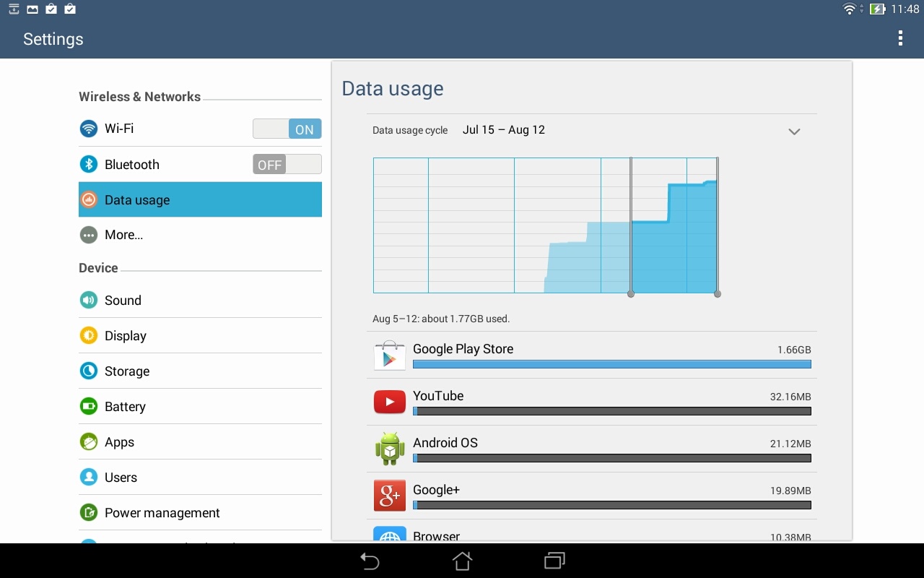Go to Power management settings
924x578 pixels.
[x=200, y=512]
